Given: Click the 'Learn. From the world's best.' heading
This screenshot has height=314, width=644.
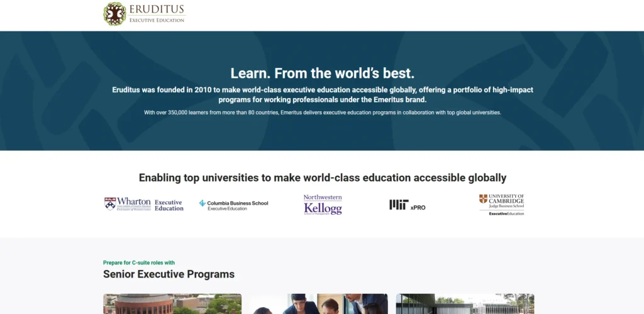Looking at the screenshot, I should pos(323,73).
